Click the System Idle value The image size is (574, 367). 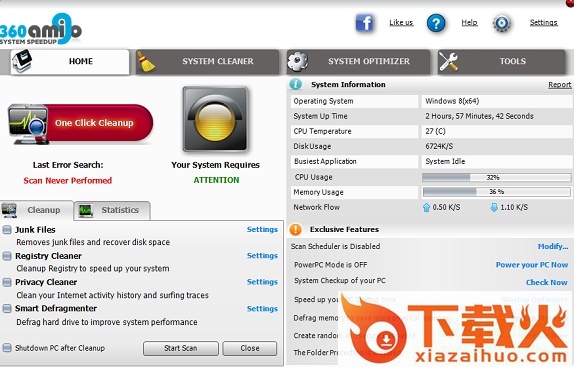[x=445, y=161]
